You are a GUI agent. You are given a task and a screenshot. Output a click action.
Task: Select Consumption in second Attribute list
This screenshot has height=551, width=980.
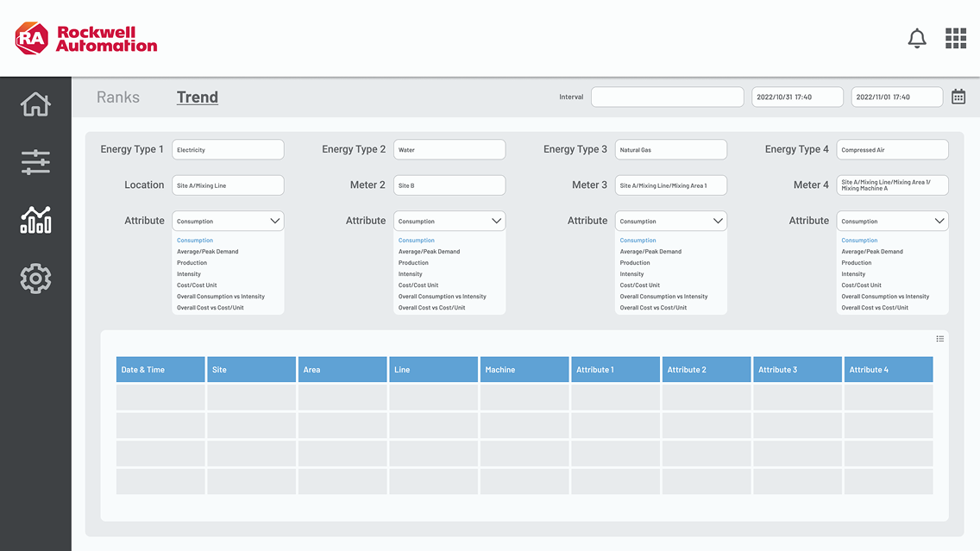tap(417, 240)
